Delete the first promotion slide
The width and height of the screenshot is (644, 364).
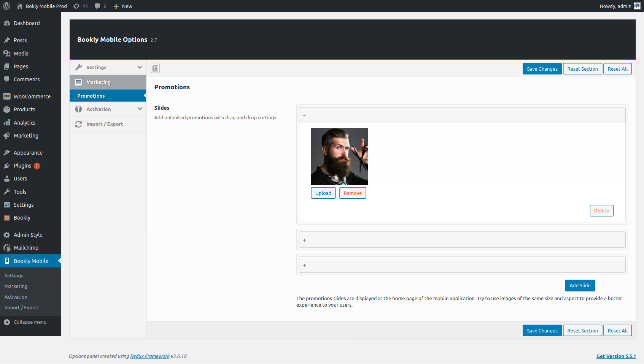[x=601, y=210]
